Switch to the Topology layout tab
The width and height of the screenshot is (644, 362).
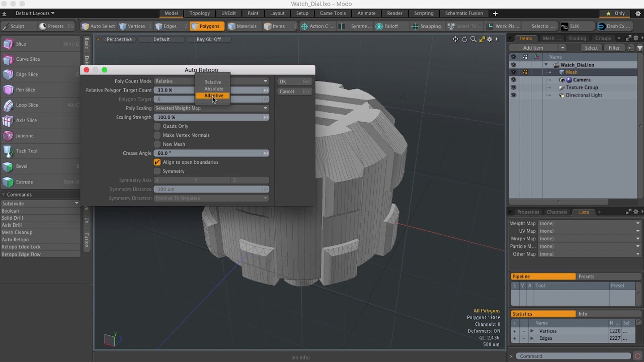(200, 13)
